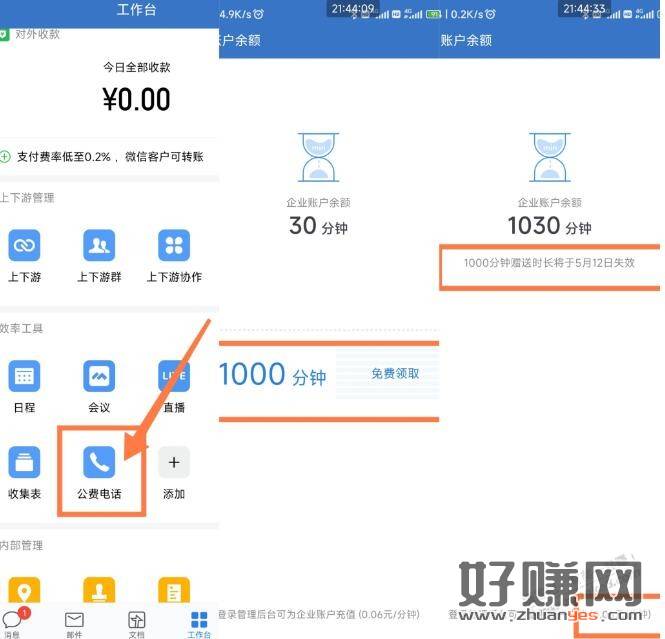Open the 直播 live icon
Viewport: 665px width, 639px height.
(174, 376)
